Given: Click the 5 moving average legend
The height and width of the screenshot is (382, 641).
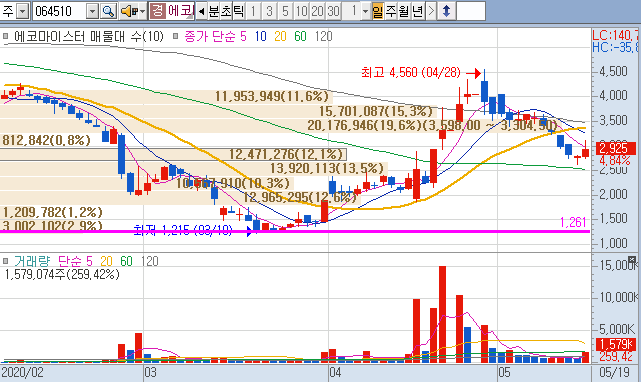Looking at the screenshot, I should 243,36.
